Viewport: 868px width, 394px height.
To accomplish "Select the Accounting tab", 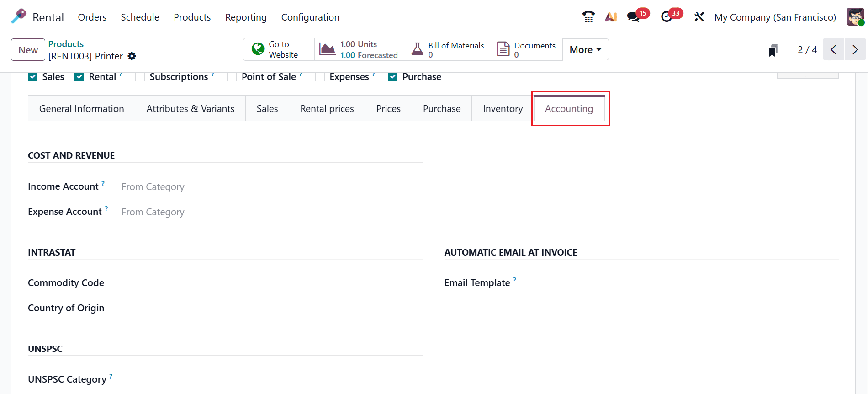I will 569,108.
